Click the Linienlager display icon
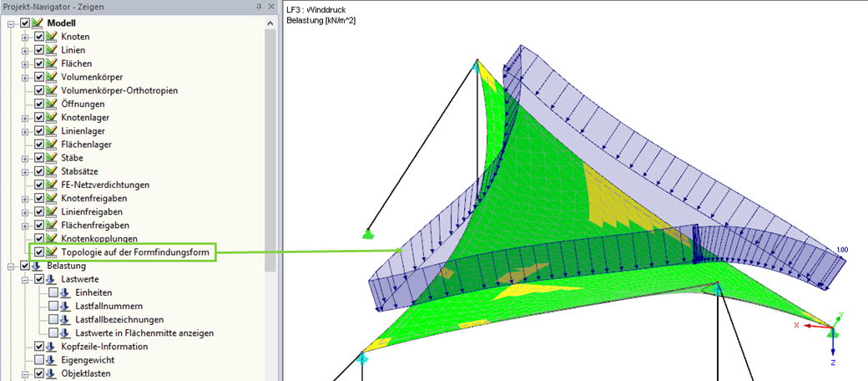The width and height of the screenshot is (868, 381). (x=52, y=131)
